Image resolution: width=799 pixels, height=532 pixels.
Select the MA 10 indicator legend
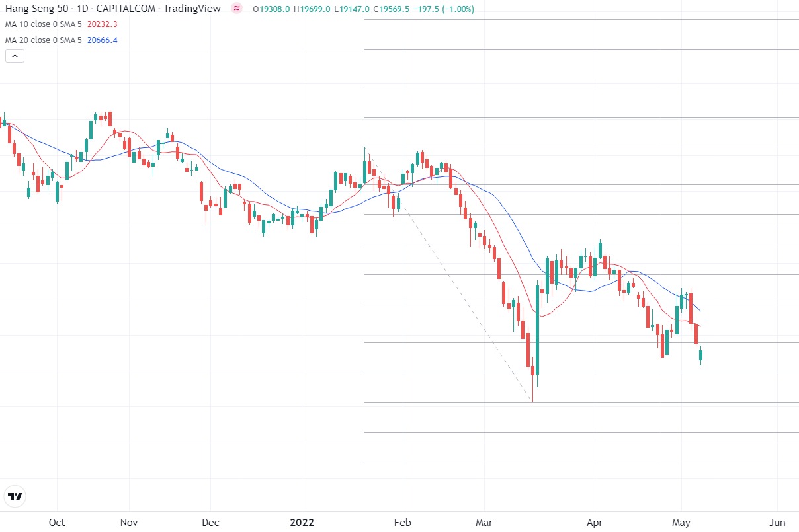point(44,24)
